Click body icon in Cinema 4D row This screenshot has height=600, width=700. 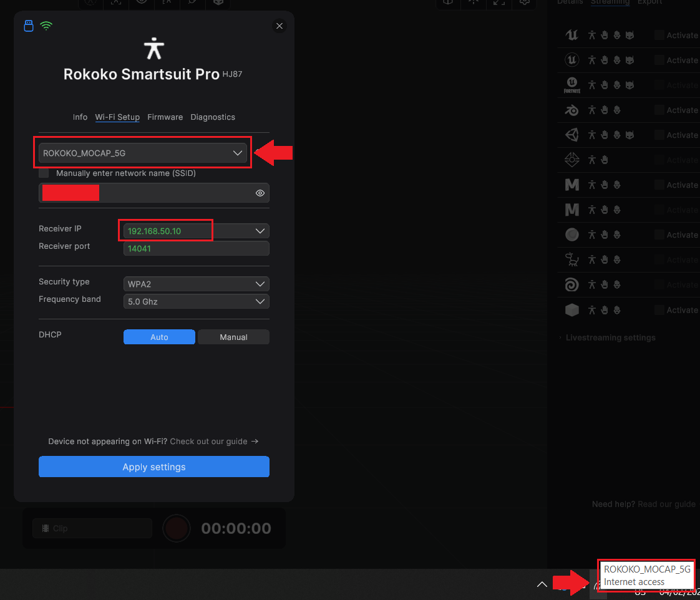592,235
